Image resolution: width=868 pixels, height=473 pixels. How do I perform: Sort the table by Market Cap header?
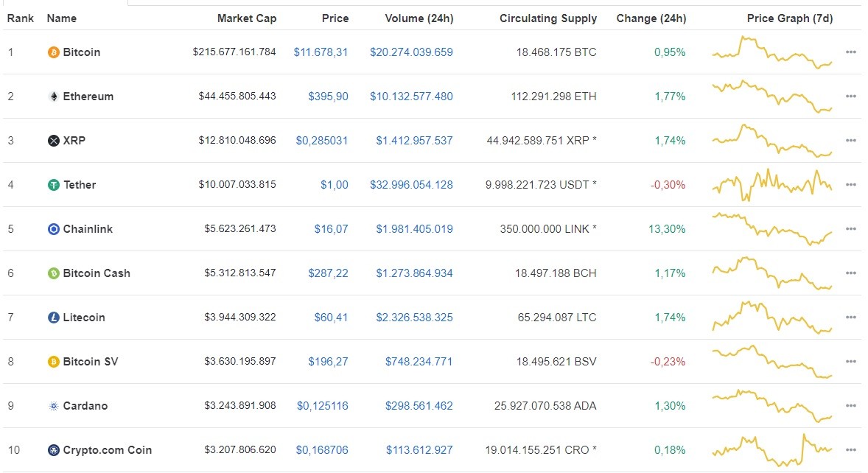click(x=246, y=18)
